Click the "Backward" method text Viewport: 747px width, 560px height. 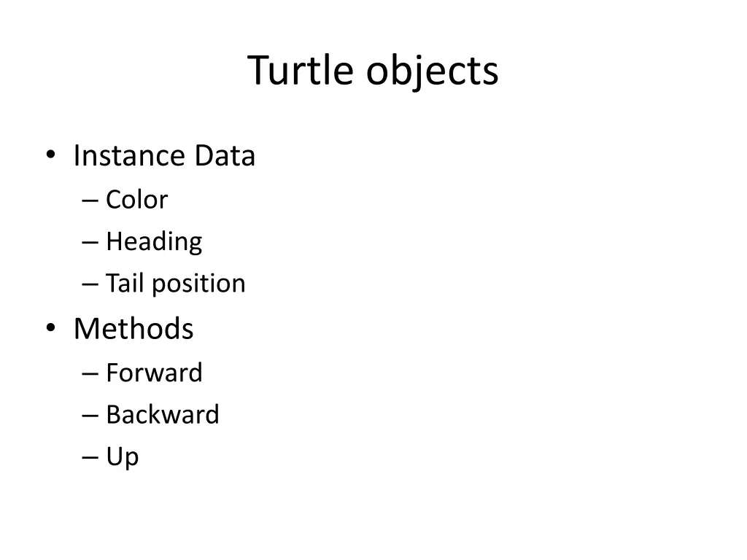(x=163, y=415)
